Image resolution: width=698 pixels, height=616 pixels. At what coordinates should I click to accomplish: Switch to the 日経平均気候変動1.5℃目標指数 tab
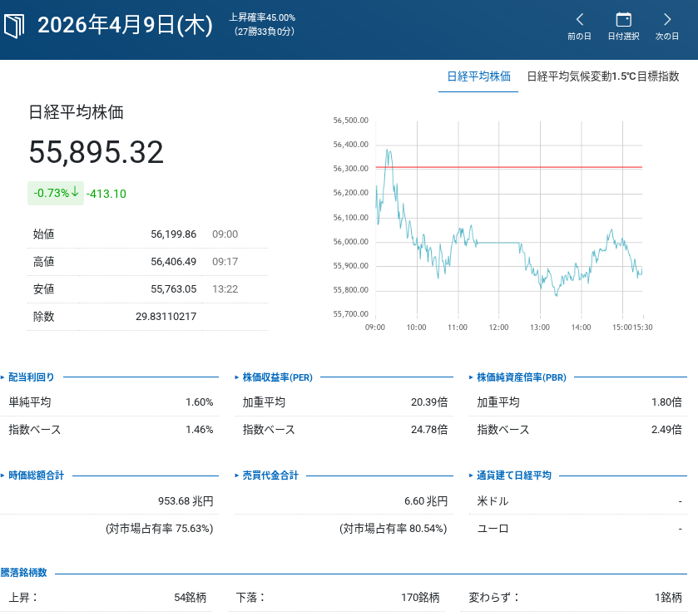603,76
